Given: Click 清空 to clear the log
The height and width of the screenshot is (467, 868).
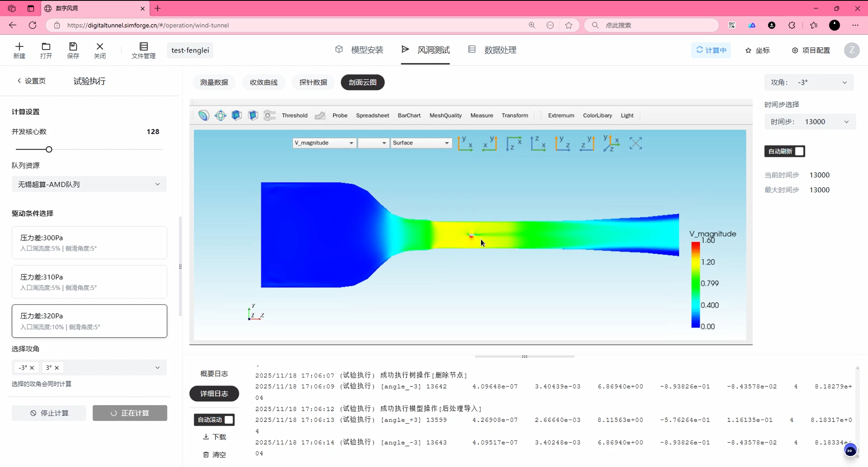Looking at the screenshot, I should coord(215,455).
